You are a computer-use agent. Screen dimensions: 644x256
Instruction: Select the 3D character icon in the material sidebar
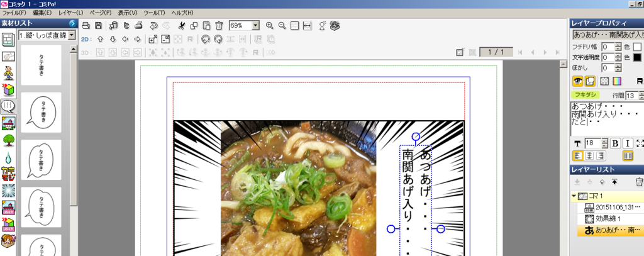[8, 73]
